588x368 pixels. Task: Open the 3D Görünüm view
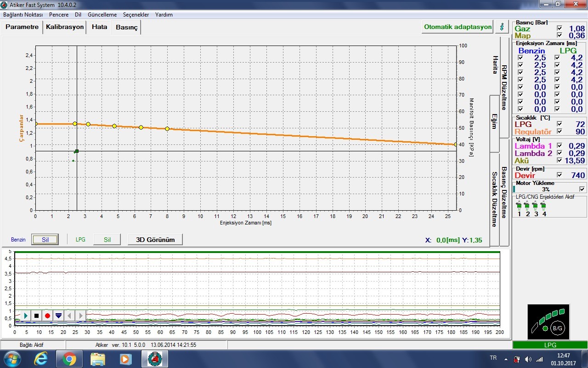tap(155, 240)
